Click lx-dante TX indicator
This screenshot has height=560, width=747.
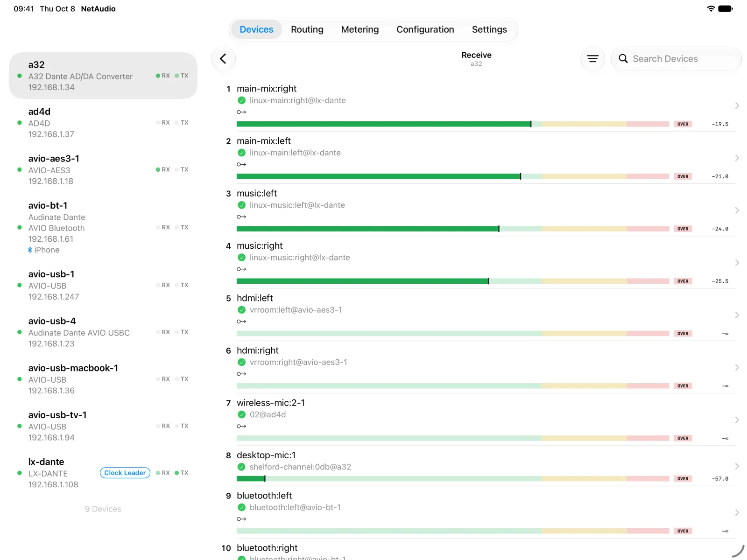coord(182,473)
